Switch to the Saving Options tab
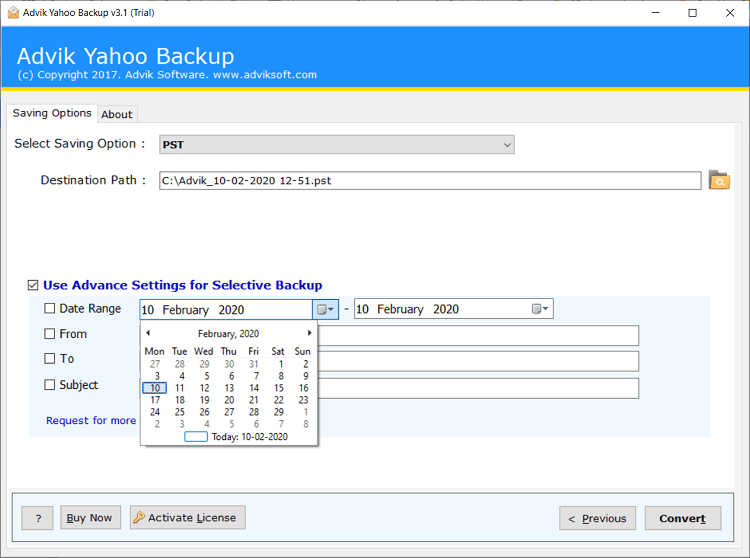Image resolution: width=750 pixels, height=558 pixels. [x=52, y=113]
